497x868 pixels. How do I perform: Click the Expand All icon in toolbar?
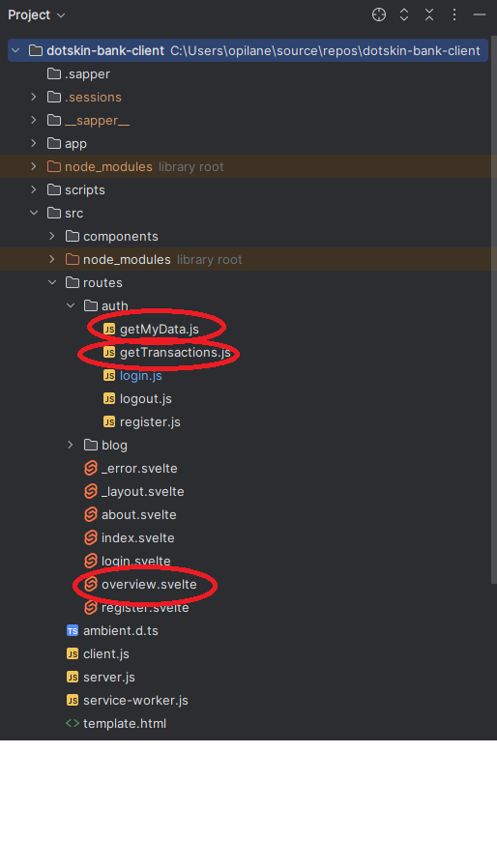pos(404,14)
